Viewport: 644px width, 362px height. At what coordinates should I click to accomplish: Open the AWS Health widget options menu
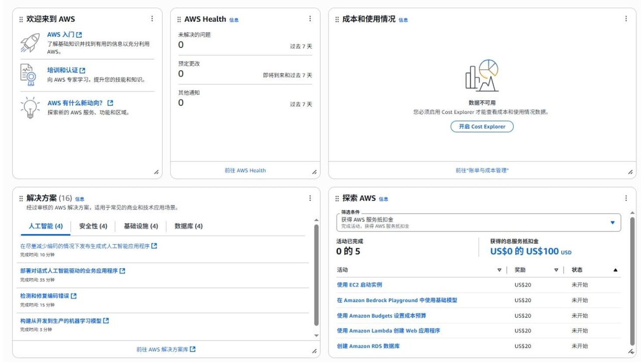(310, 19)
